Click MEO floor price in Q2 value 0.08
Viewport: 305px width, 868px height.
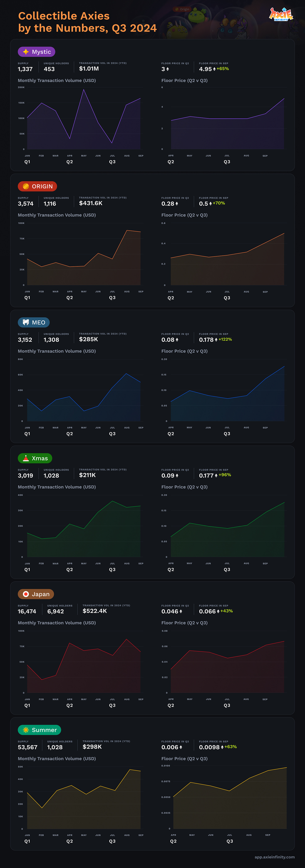[168, 340]
